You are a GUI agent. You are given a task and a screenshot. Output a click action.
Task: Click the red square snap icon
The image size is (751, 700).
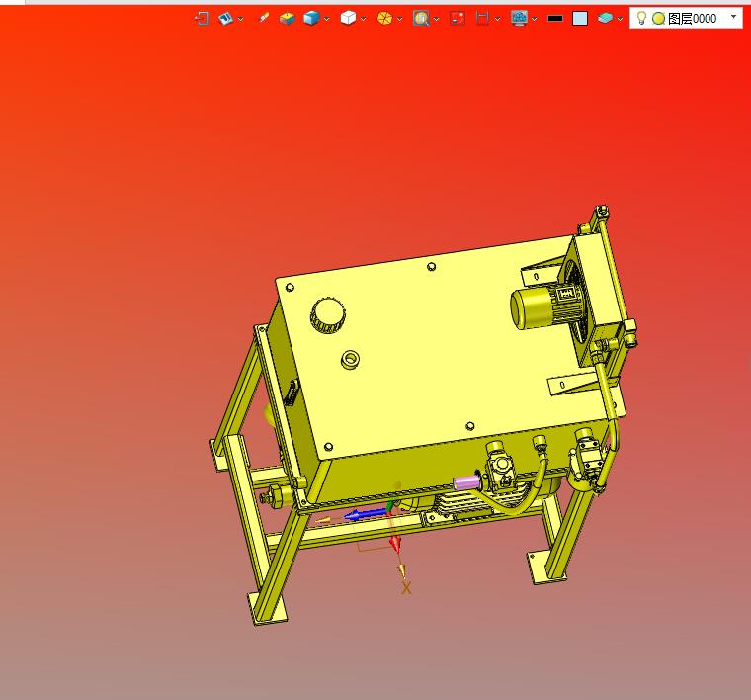coord(458,18)
